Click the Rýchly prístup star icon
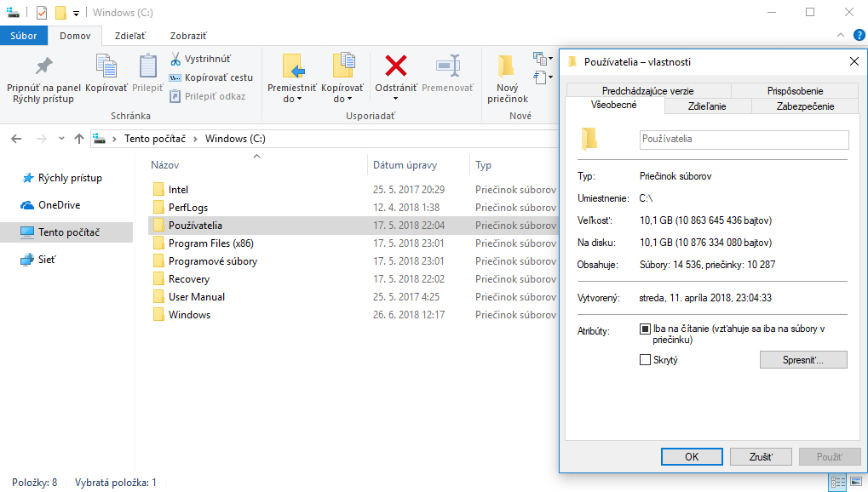868x492 pixels. [x=27, y=178]
